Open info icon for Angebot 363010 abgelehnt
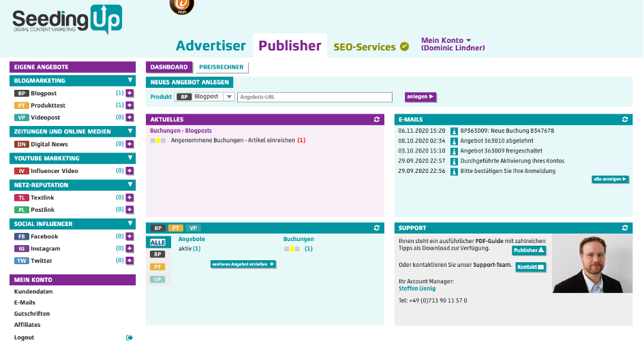This screenshot has width=644, height=350. pyautogui.click(x=454, y=141)
